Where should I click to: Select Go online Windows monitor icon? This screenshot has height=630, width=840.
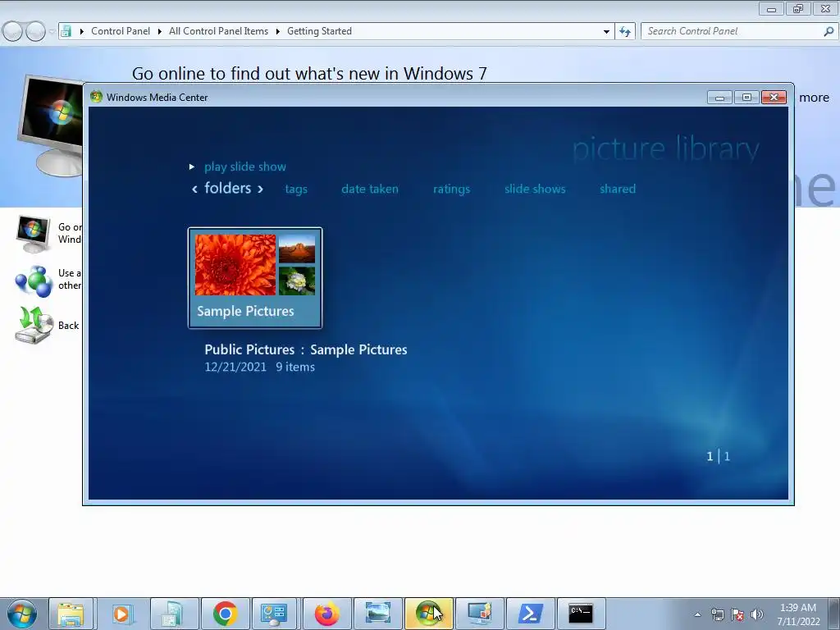point(34,234)
